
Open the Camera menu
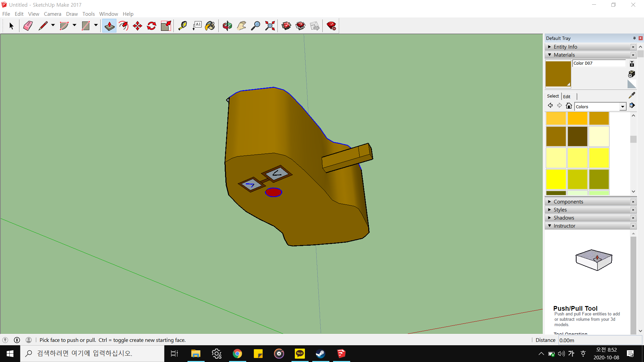(52, 14)
